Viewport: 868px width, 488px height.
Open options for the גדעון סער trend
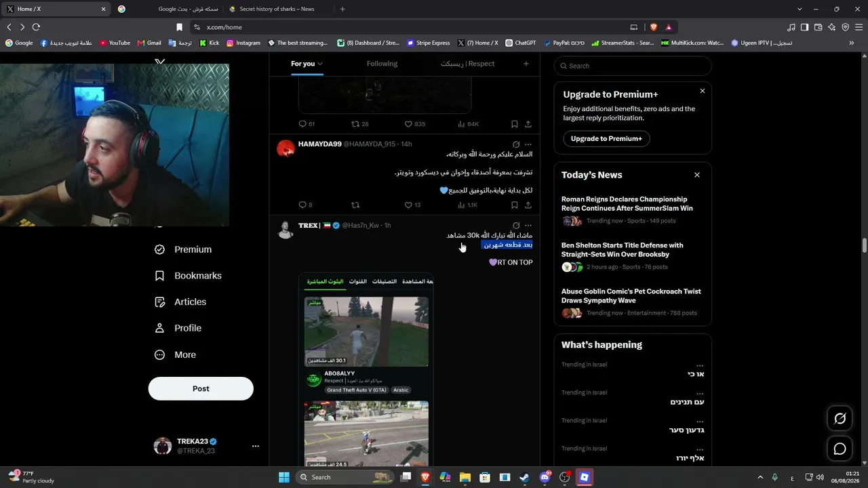[700, 421]
